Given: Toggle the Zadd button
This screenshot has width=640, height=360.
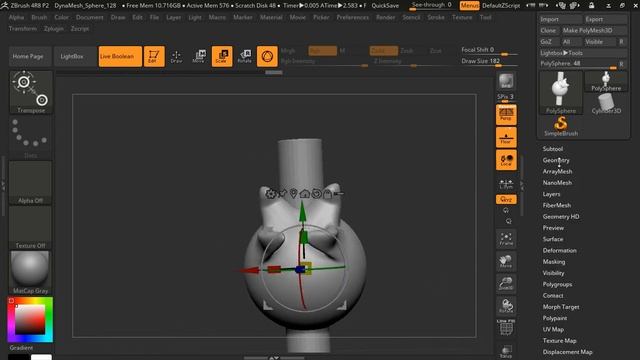Looking at the screenshot, I should pos(384,51).
